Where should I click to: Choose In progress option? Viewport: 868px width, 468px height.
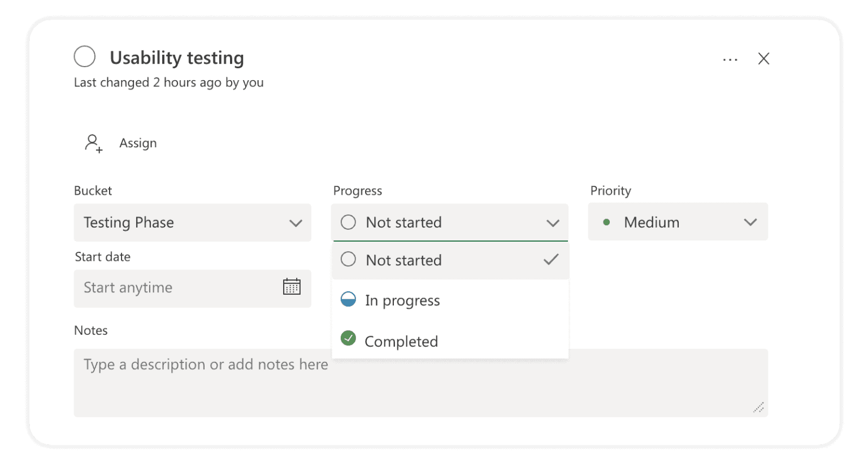tap(450, 300)
